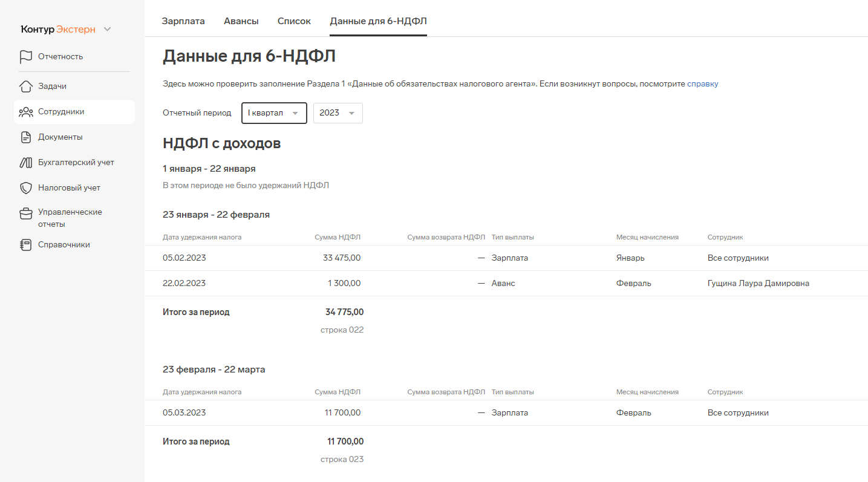Go to Отчетность in the sidebar
Screen dimensions: 868x482
(x=60, y=57)
